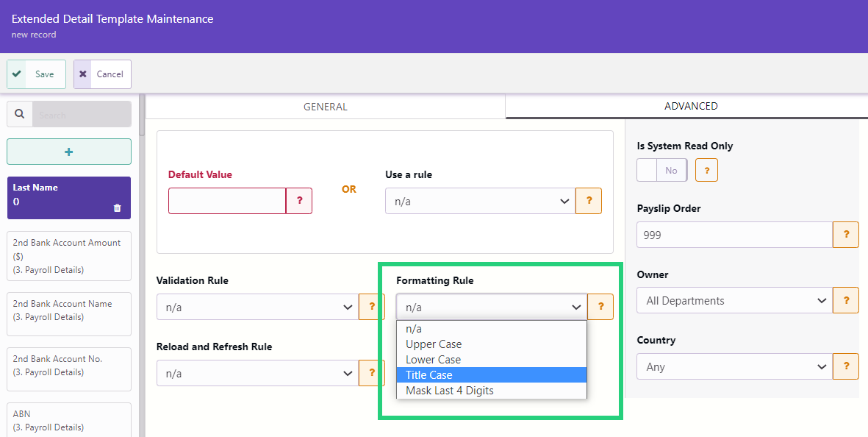Delete the Last Name item via trash icon

pyautogui.click(x=118, y=208)
